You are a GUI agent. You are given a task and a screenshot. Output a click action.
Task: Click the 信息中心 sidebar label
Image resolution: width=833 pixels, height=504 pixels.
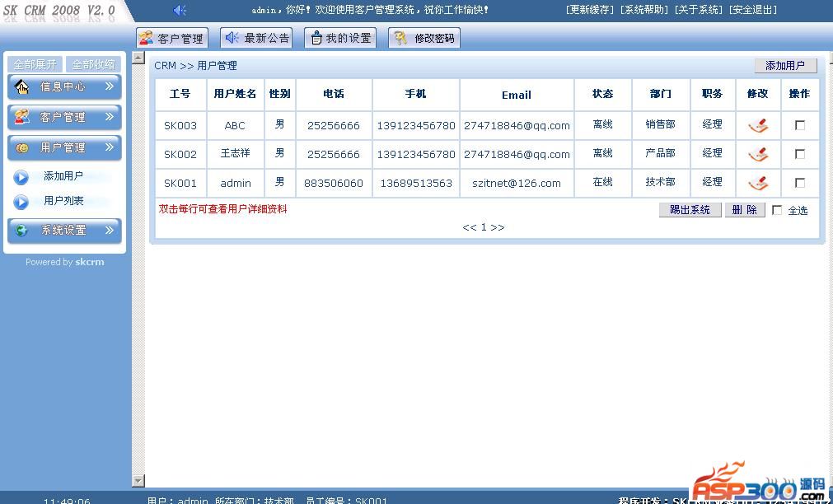click(x=63, y=86)
